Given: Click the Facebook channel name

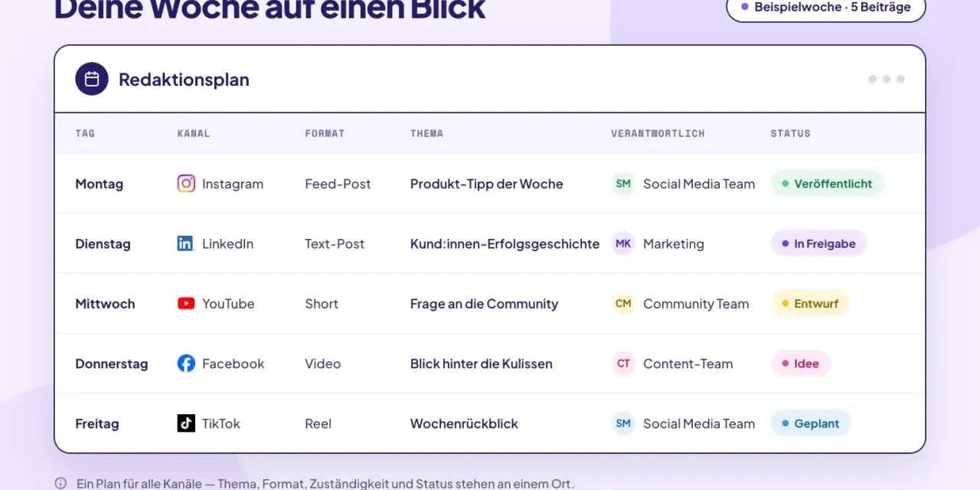Looking at the screenshot, I should click(233, 363).
